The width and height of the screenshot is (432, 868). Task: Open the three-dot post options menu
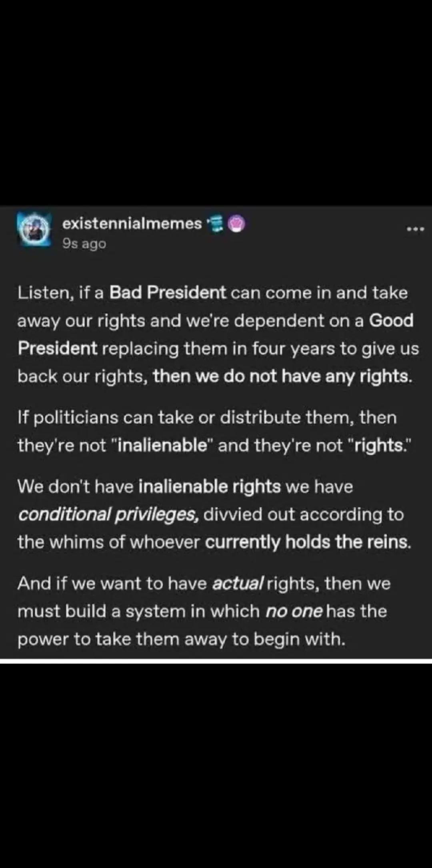pos(415,229)
